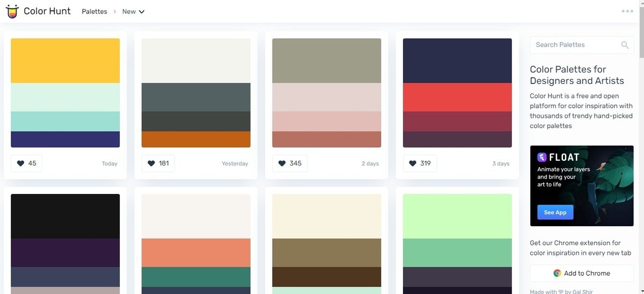Open the three-dots more menu
This screenshot has width=644, height=294.
coord(627,11)
